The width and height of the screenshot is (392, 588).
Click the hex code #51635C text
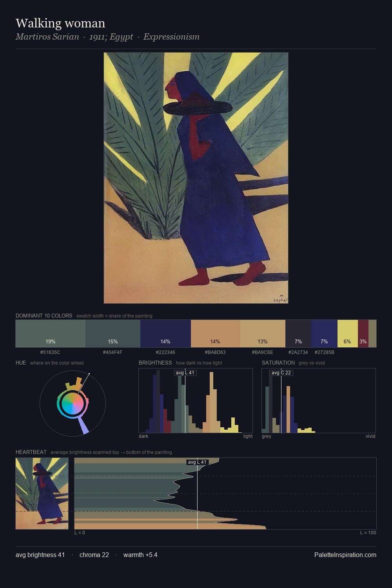coord(50,352)
